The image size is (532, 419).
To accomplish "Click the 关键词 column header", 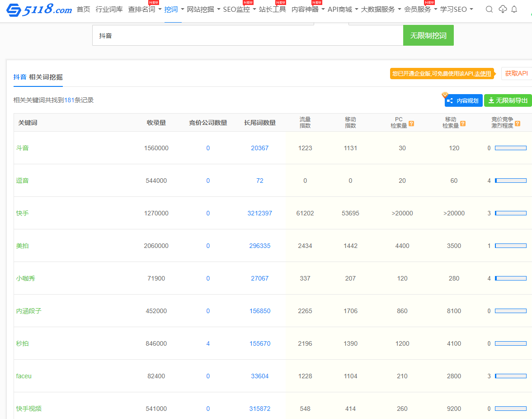I will [28, 123].
